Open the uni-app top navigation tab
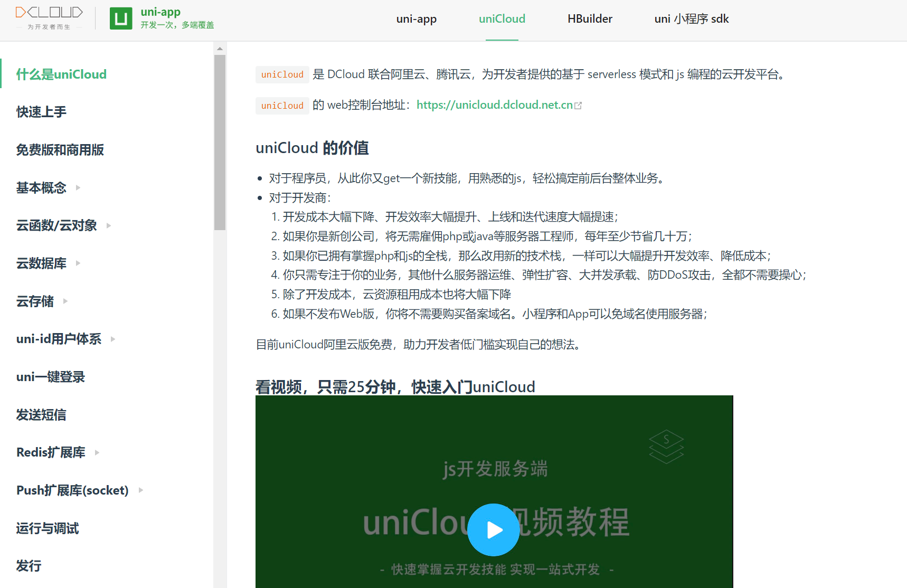 click(x=417, y=19)
